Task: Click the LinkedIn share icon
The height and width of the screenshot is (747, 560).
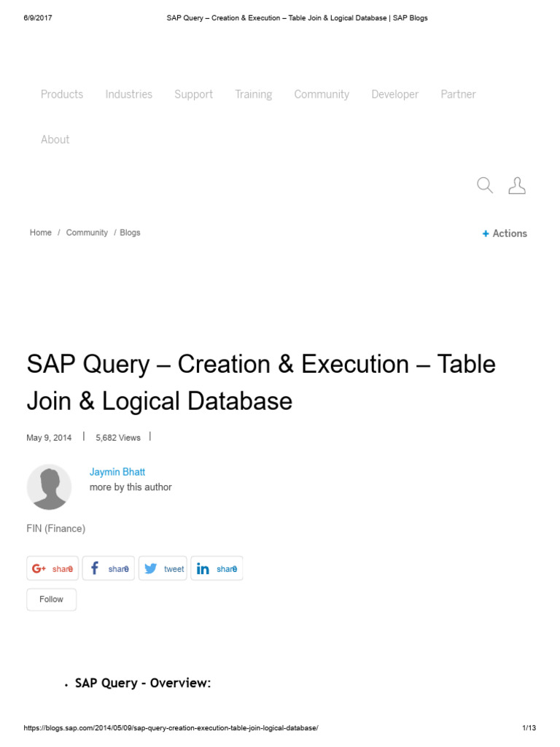Action: click(x=203, y=569)
